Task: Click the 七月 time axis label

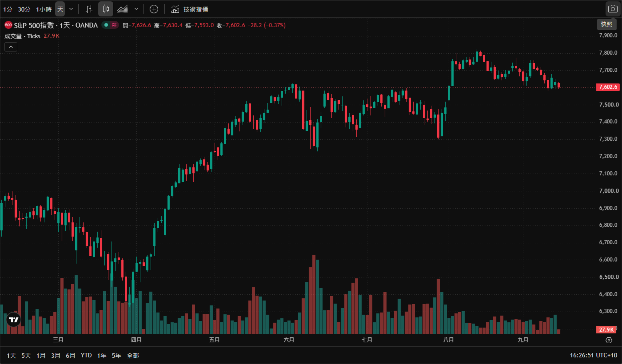Action: click(367, 340)
